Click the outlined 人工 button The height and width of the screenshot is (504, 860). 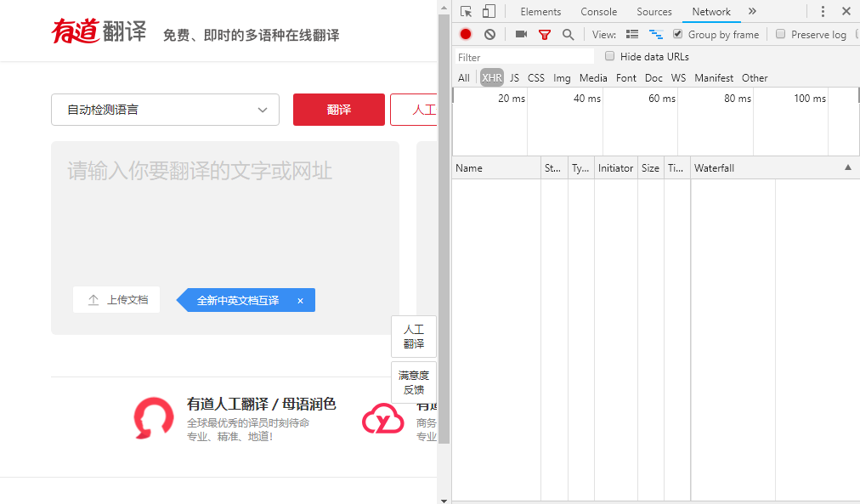[x=414, y=110]
